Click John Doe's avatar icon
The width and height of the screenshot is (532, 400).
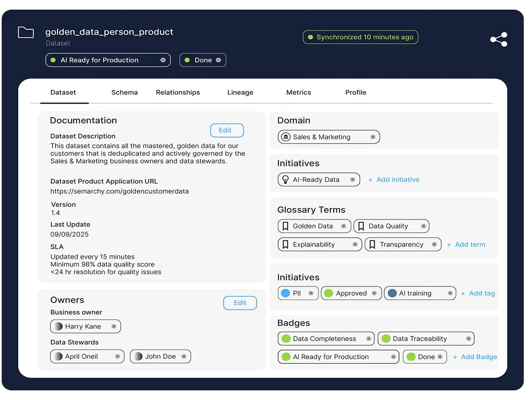(138, 356)
